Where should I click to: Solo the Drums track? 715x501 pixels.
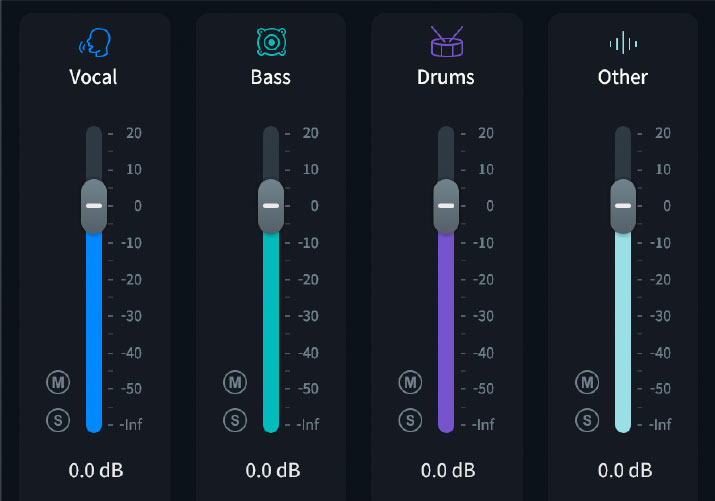pyautogui.click(x=410, y=419)
